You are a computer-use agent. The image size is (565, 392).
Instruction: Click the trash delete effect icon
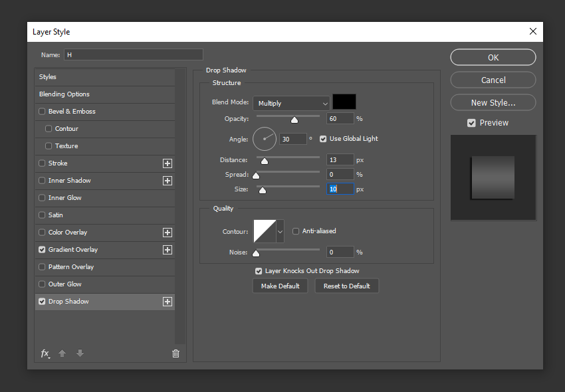click(175, 353)
